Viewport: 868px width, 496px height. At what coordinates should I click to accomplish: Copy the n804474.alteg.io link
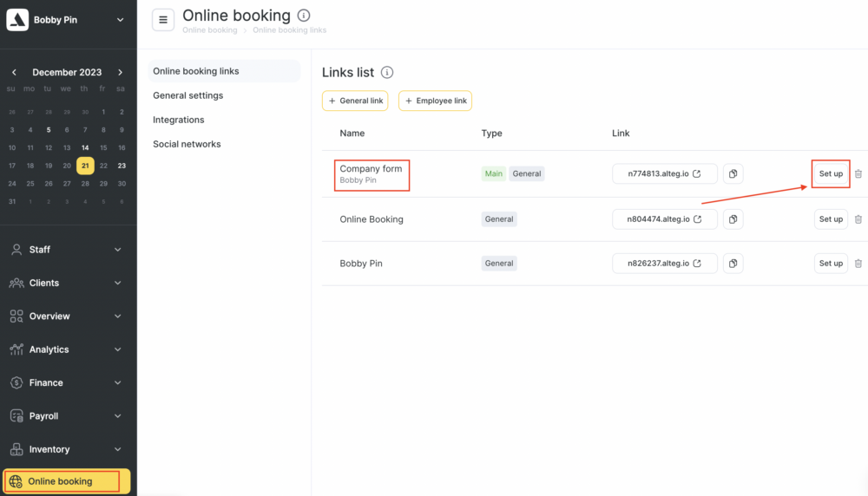(x=733, y=219)
